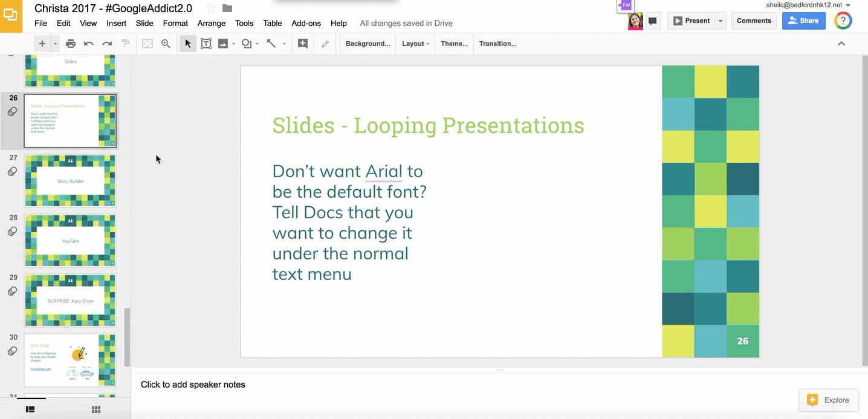
Task: Open the Present options dropdown arrow
Action: pyautogui.click(x=720, y=21)
